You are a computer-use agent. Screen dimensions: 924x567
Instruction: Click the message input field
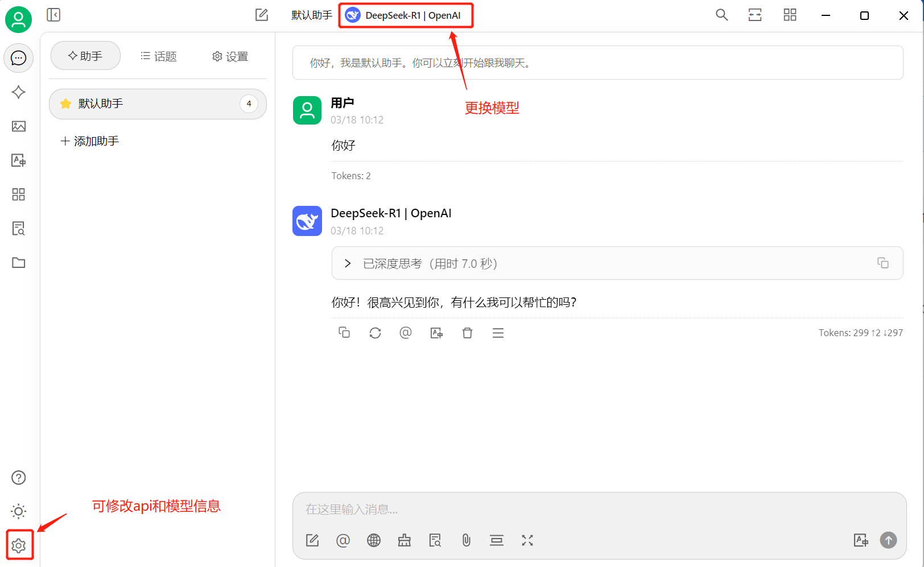[x=599, y=509]
